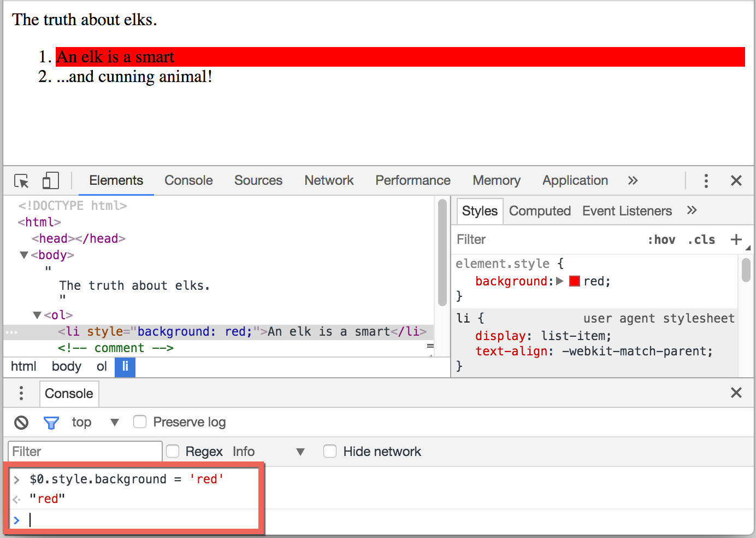The height and width of the screenshot is (538, 756).
Task: Show more DevTools panels via chevron
Action: (633, 181)
